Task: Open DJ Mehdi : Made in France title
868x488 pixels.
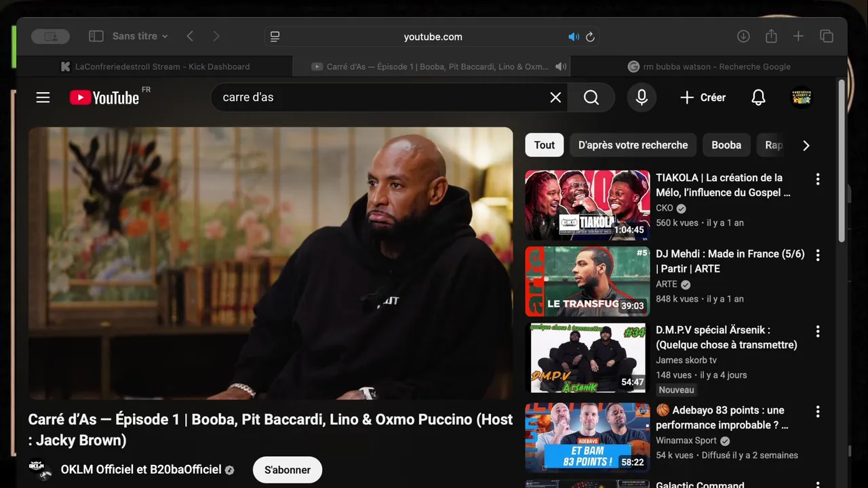Action: tap(730, 261)
